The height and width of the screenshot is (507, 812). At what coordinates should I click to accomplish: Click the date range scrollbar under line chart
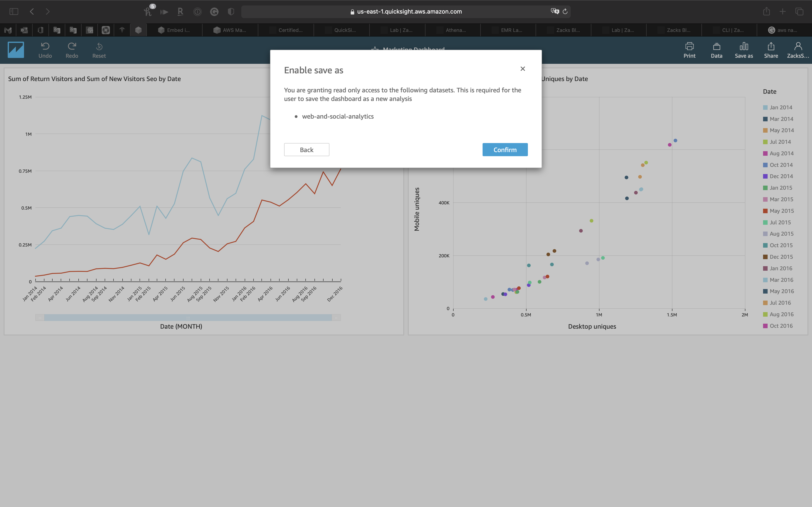[x=188, y=318]
